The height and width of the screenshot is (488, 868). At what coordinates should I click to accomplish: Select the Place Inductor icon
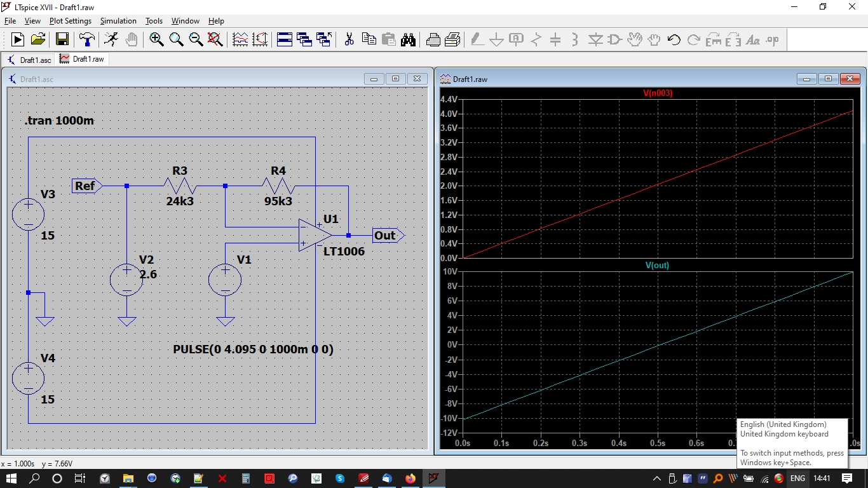coord(575,39)
